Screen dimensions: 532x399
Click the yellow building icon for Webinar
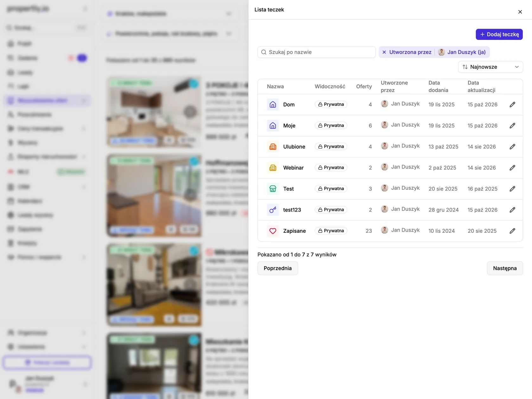point(273,168)
